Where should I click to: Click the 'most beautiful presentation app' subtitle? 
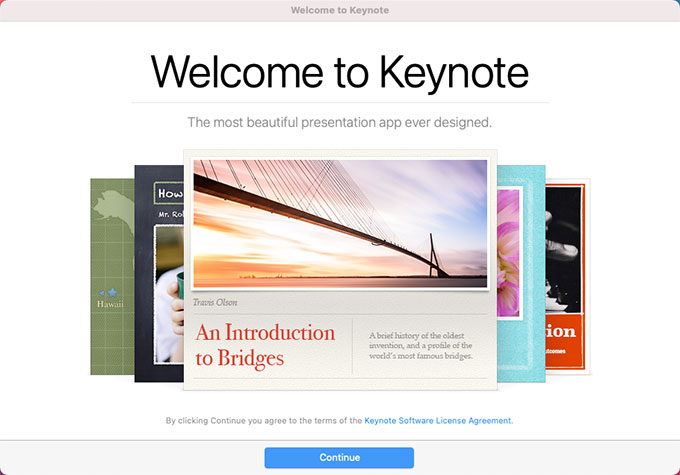(340, 122)
